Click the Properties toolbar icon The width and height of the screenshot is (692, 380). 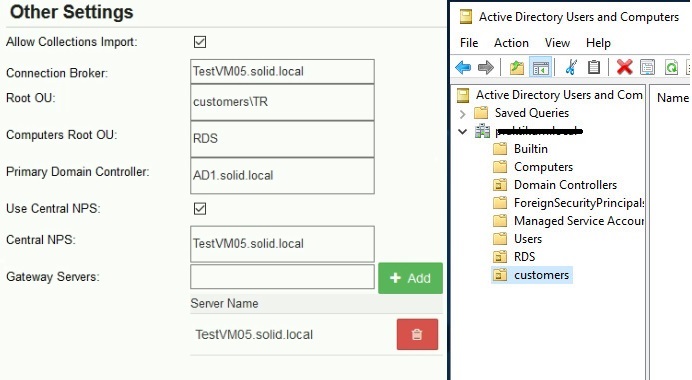(x=647, y=68)
